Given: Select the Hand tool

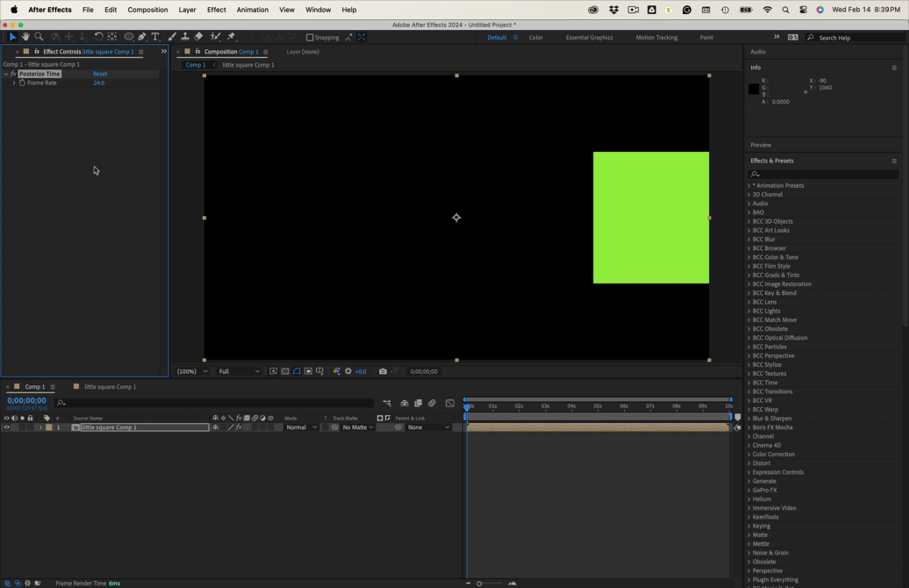Looking at the screenshot, I should [25, 37].
